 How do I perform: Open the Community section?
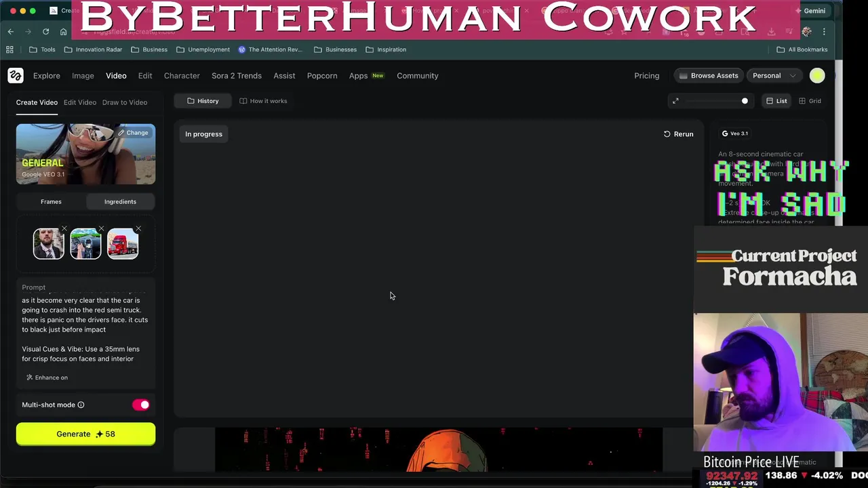(418, 76)
